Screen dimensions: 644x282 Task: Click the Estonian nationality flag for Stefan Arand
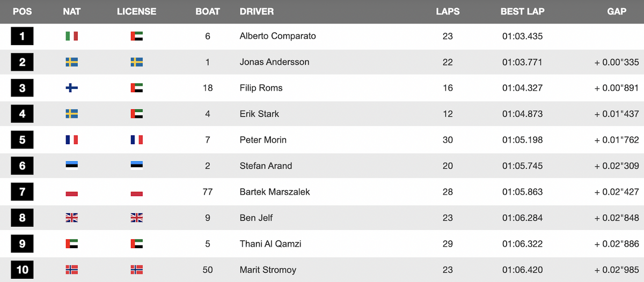click(72, 166)
